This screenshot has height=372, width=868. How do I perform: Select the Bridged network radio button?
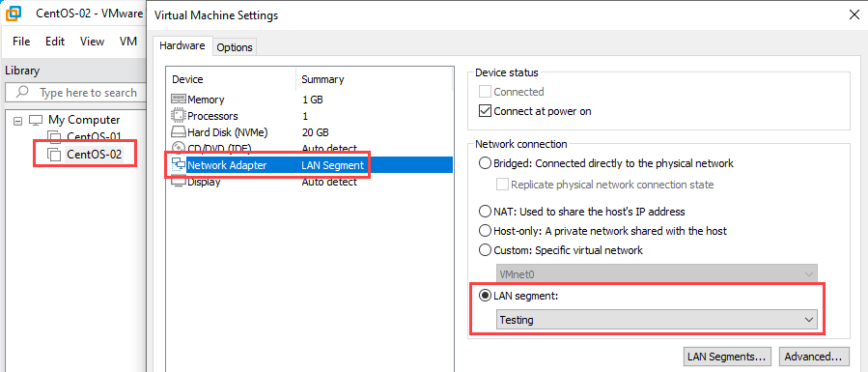point(485,163)
